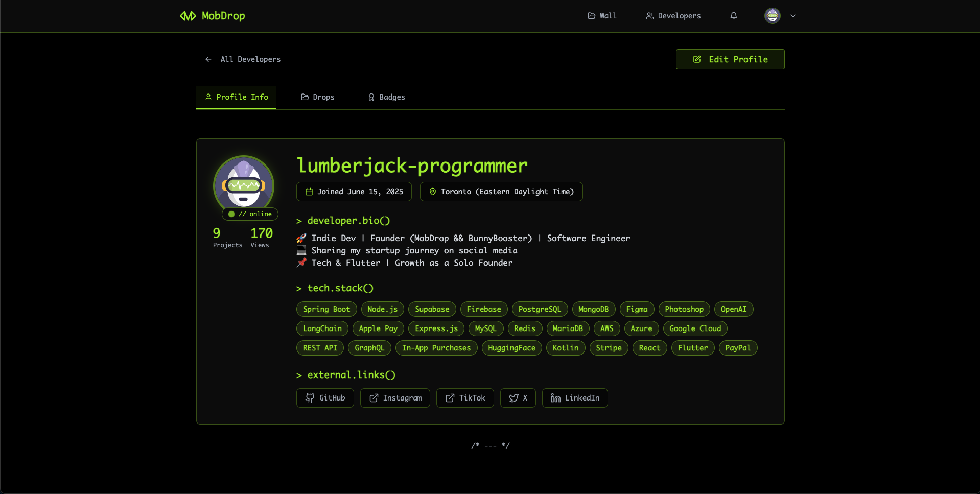Open the Developers page
980x494 pixels.
673,16
